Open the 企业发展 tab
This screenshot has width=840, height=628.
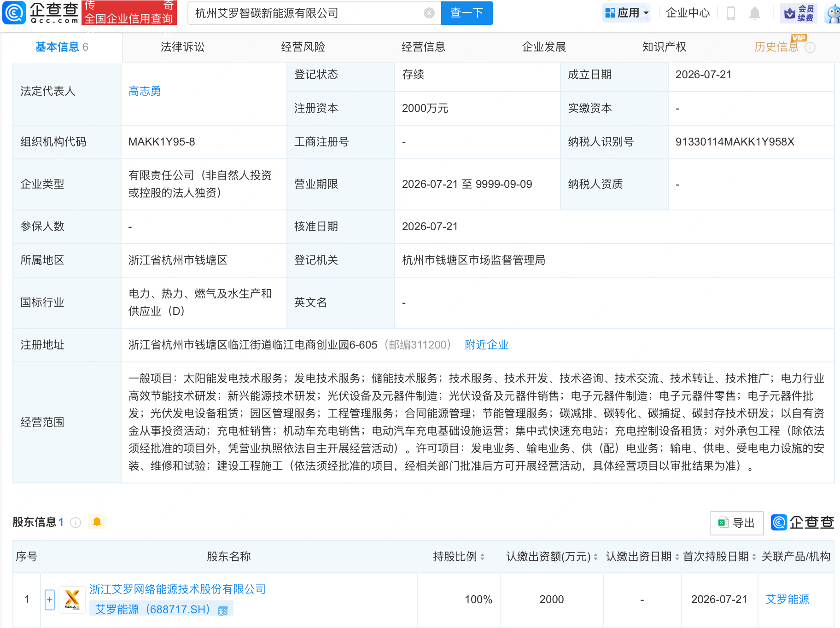pos(544,47)
